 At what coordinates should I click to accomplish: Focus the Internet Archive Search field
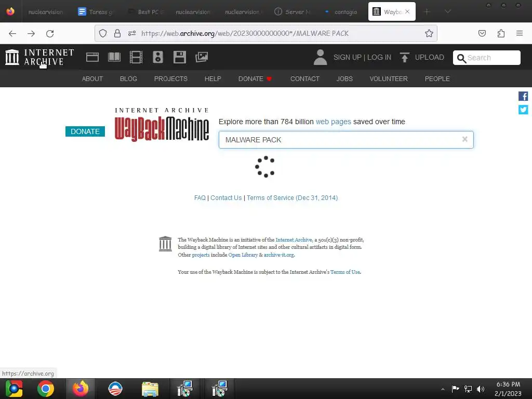pyautogui.click(x=486, y=58)
